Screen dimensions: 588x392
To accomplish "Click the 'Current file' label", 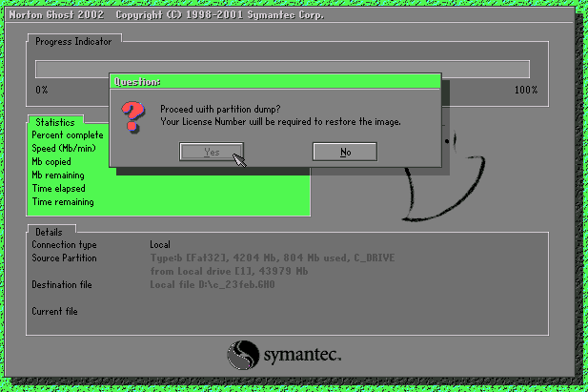I will coord(54,311).
